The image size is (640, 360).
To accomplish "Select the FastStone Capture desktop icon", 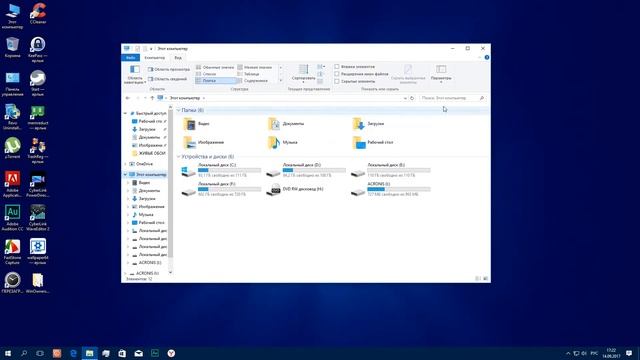I will pyautogui.click(x=13, y=252).
